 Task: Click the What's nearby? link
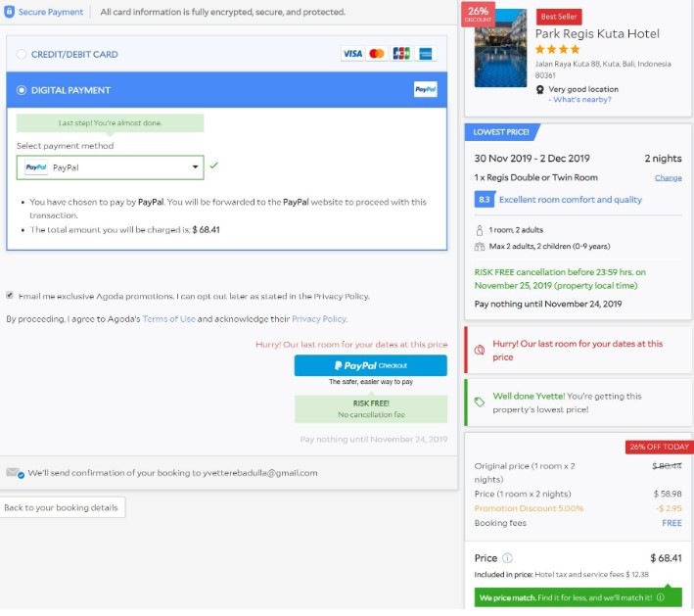point(582,100)
